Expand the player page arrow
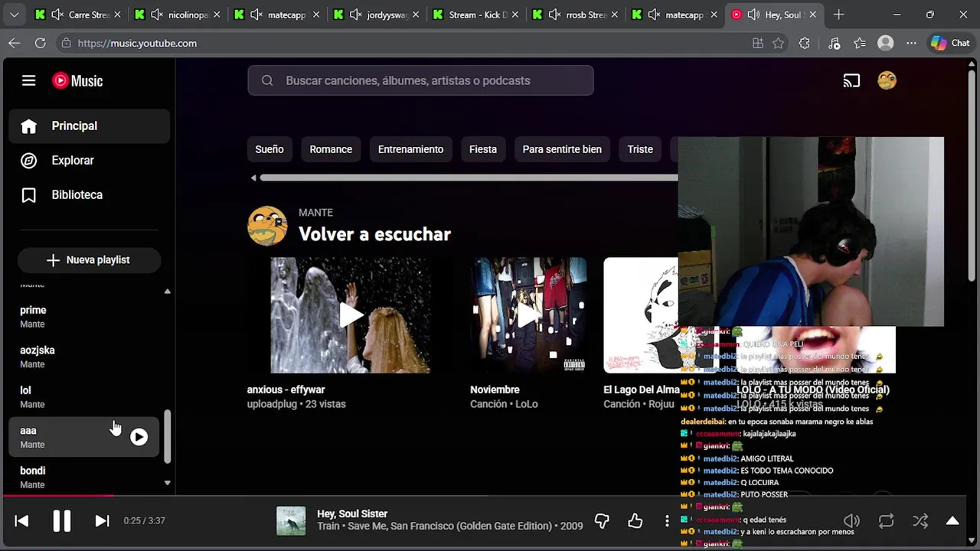980x551 pixels. click(952, 521)
